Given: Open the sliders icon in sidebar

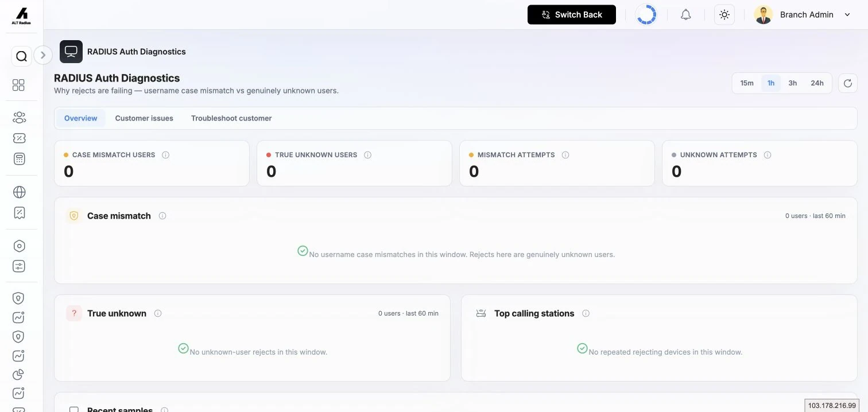Looking at the screenshot, I should pyautogui.click(x=19, y=266).
